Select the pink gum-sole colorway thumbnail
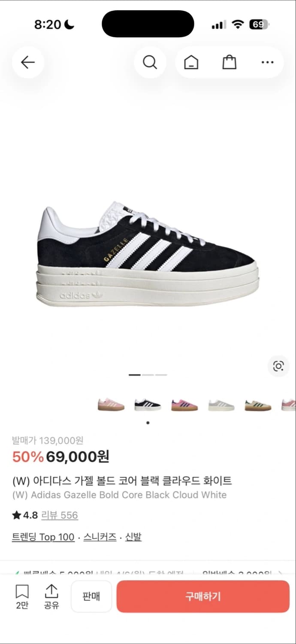296x644 pixels. (x=111, y=404)
